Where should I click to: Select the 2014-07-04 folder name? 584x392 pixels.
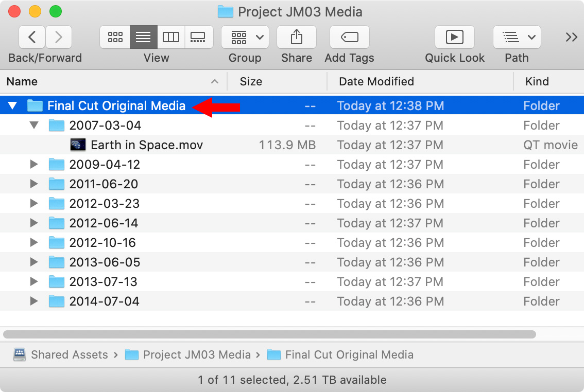point(104,301)
